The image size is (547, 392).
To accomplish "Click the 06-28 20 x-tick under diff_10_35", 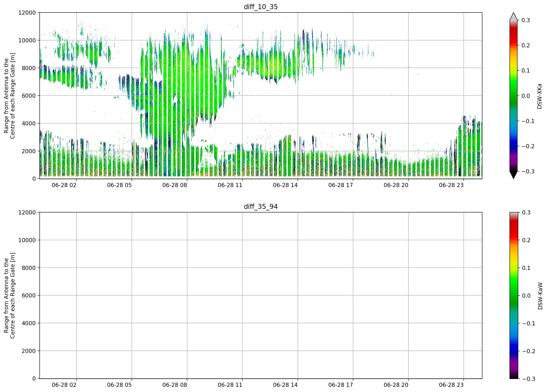I will (x=396, y=185).
